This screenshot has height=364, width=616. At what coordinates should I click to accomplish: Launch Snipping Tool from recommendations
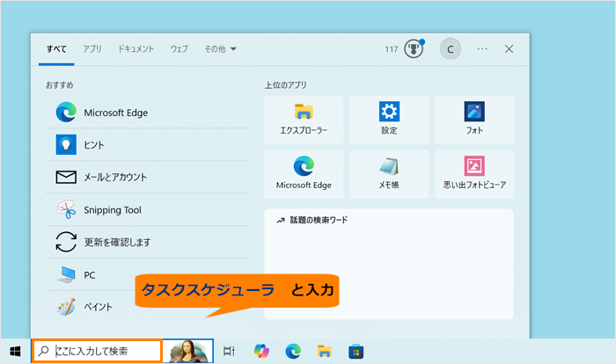[147, 209]
